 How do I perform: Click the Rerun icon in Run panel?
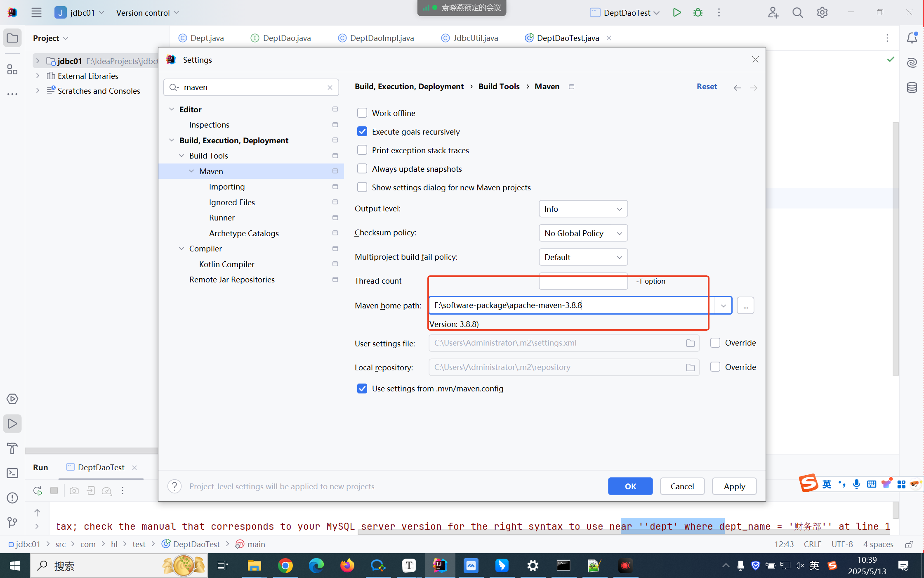click(x=38, y=490)
